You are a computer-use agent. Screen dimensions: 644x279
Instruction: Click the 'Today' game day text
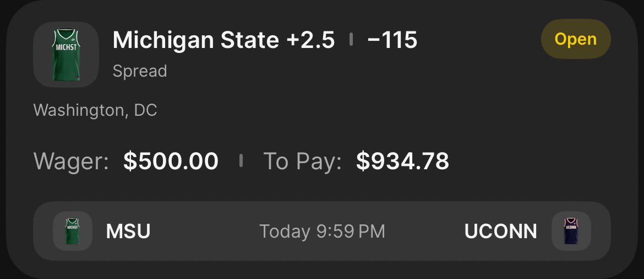coord(285,232)
